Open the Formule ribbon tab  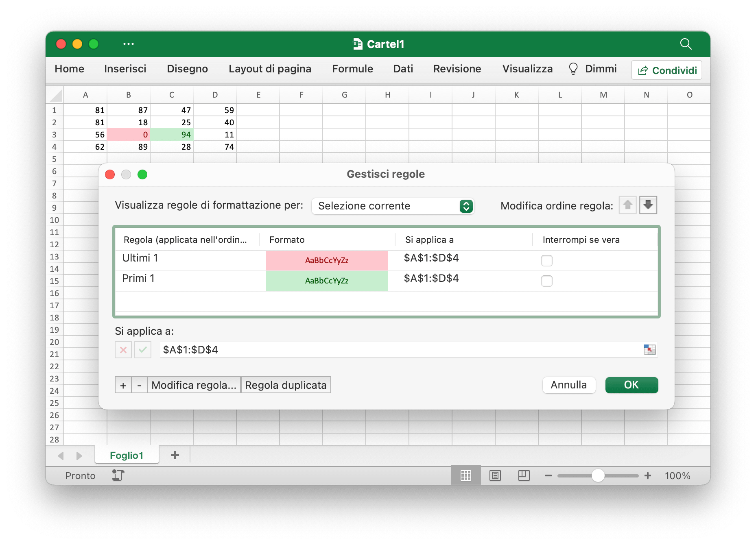352,69
